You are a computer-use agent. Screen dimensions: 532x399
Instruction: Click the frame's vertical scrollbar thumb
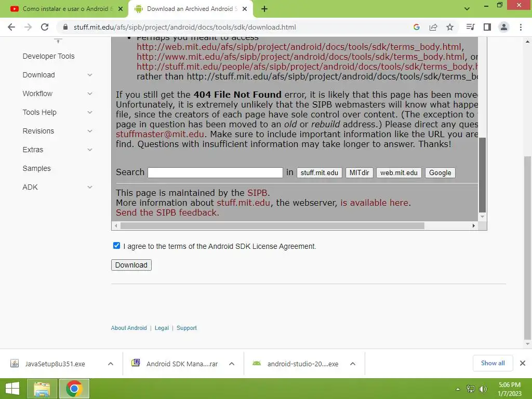point(482,175)
